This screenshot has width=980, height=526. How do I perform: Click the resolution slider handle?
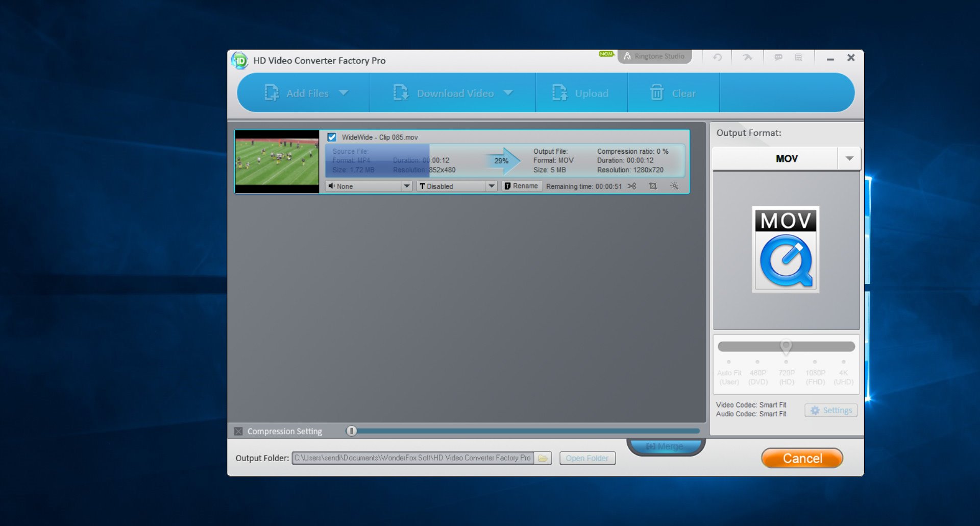click(786, 346)
